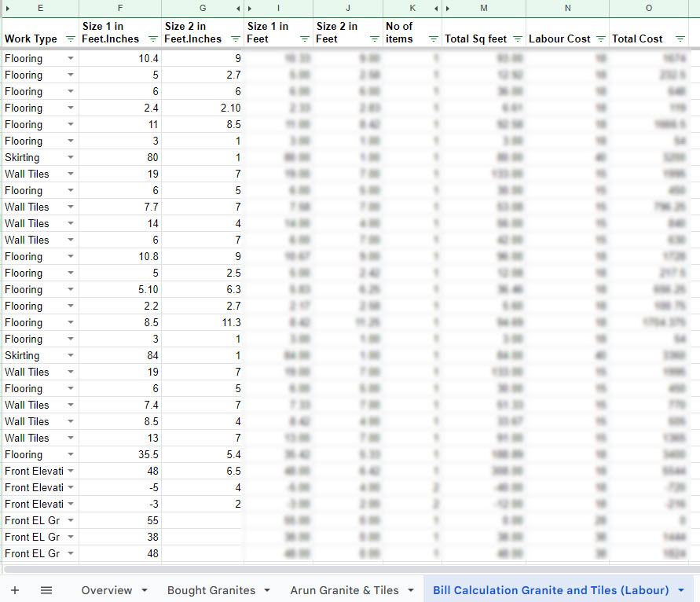Open the Bought Granites tab's dropdown arrow
This screenshot has width=700, height=602.
[x=267, y=590]
